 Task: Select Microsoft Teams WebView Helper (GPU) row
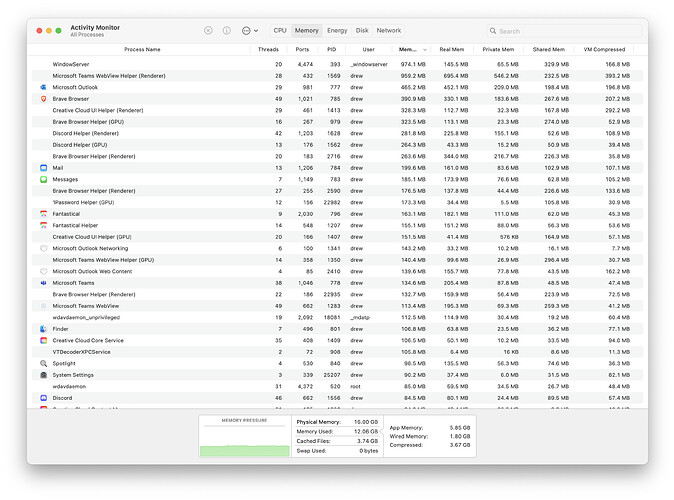click(337, 260)
